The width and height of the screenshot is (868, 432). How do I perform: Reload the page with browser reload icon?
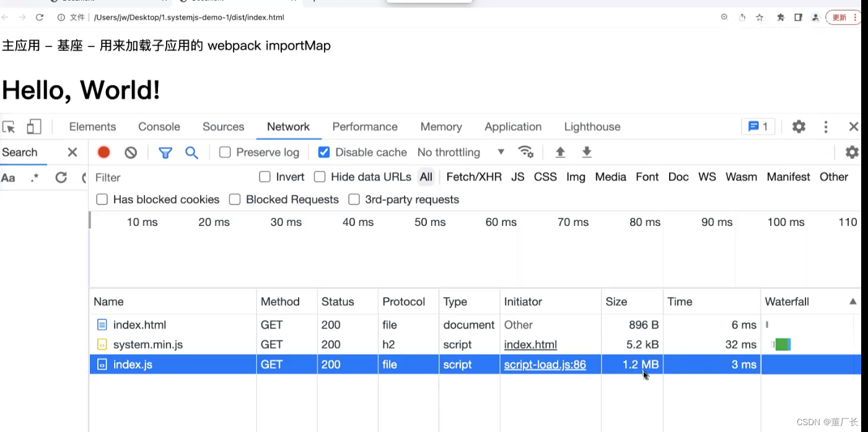point(40,17)
